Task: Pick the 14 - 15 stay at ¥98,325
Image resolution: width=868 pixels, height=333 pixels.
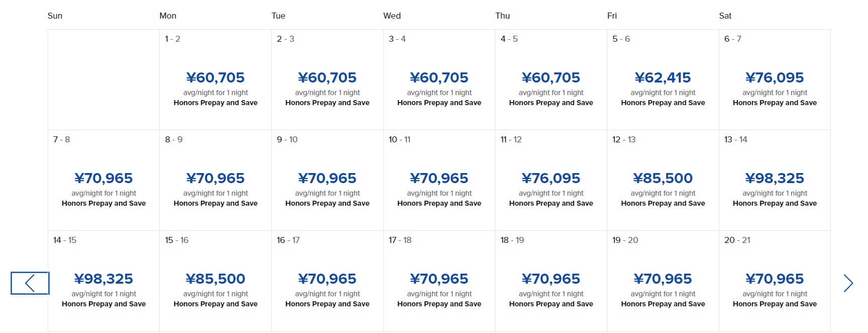Action: click(103, 281)
